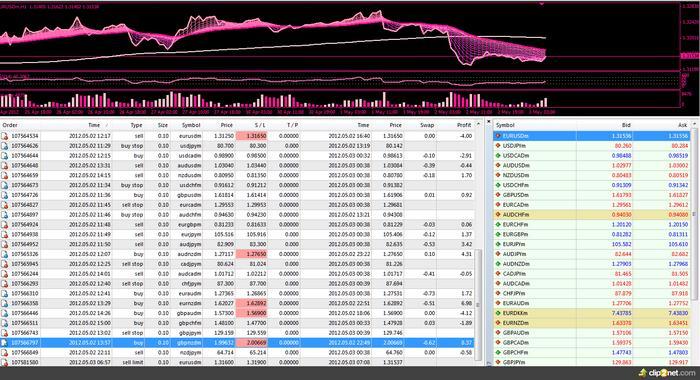
Task: Click the green arrow icon beside USDCADm
Action: click(x=498, y=155)
